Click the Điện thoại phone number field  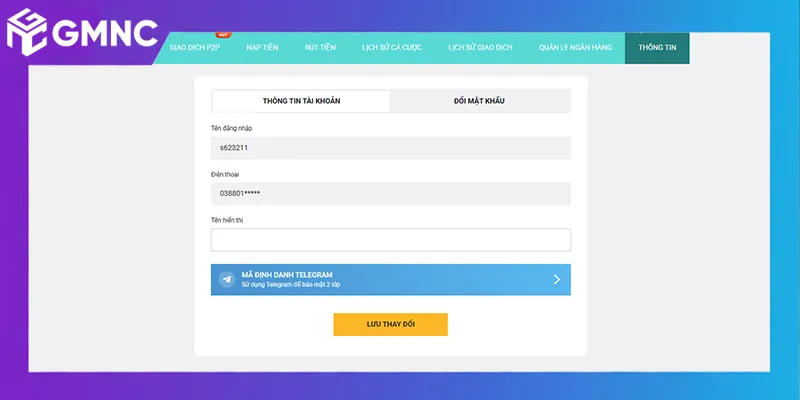tap(390, 193)
